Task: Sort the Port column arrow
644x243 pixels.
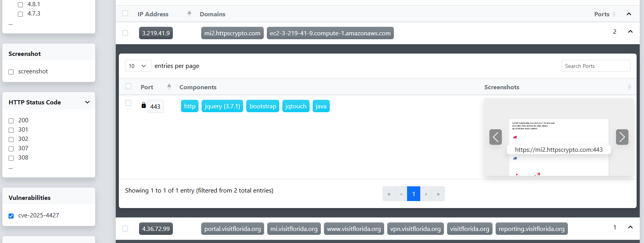Action: coord(169,87)
